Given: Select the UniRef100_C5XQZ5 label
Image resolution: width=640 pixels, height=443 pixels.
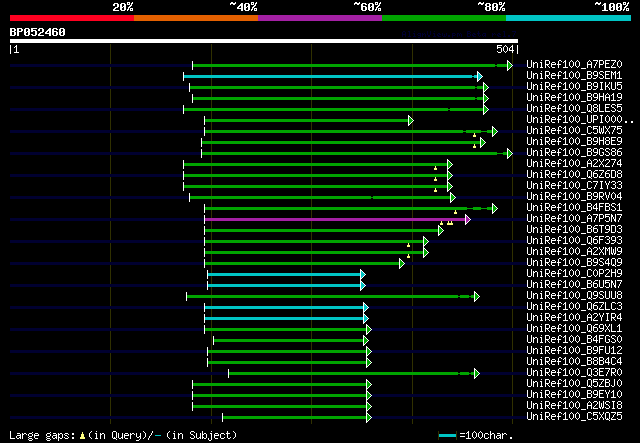Looking at the screenshot, I should point(574,417).
